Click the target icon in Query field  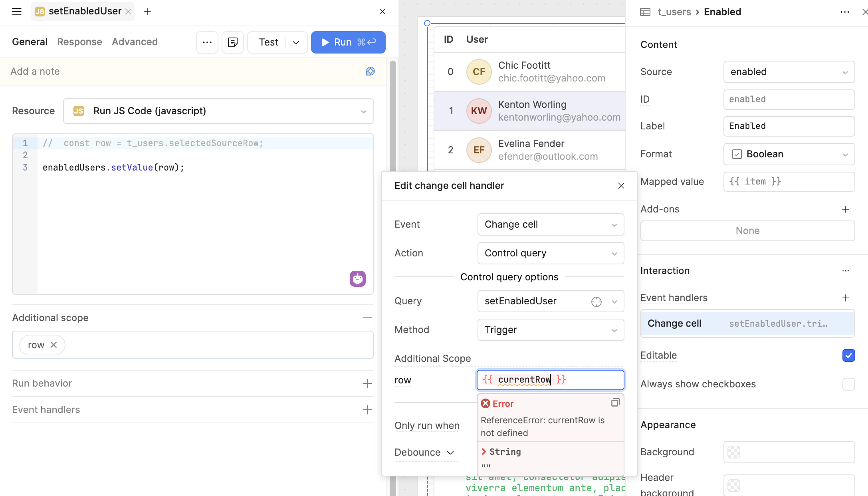(596, 302)
